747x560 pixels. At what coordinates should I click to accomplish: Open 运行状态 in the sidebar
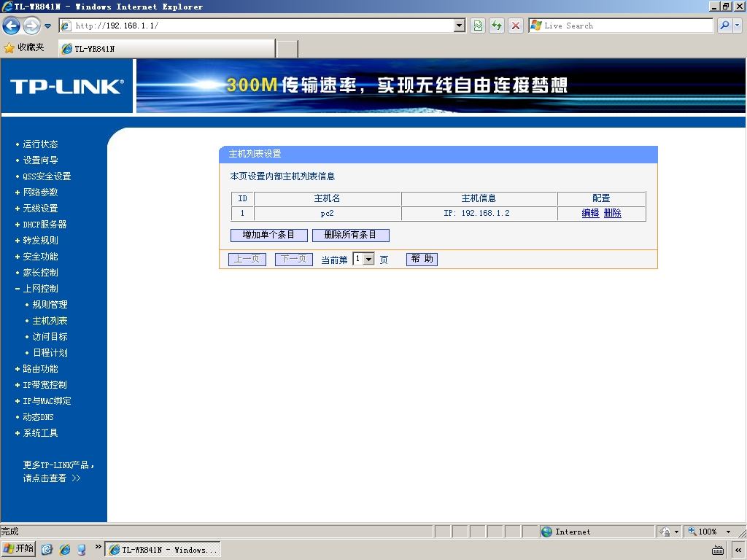(40, 144)
